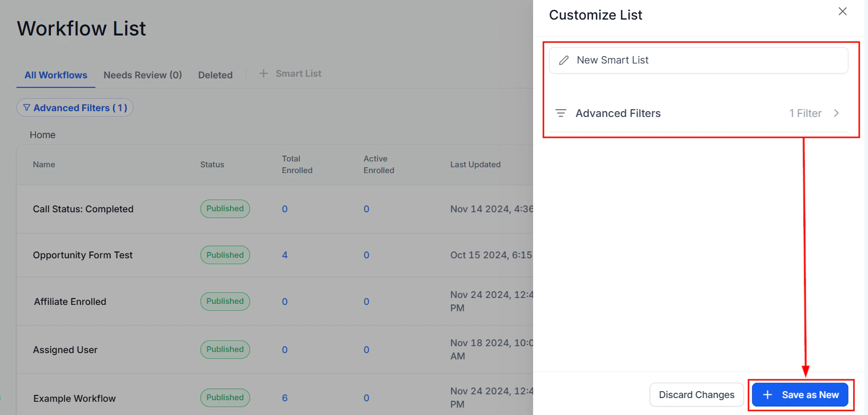The image size is (868, 415).
Task: Click the pencil edit icon beside New Smart List
Action: [564, 60]
